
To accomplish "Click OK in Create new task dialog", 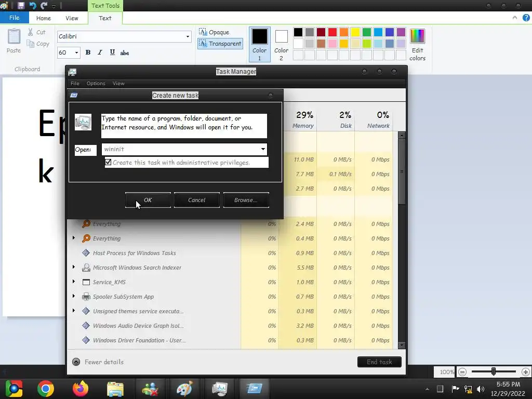I will (x=148, y=200).
